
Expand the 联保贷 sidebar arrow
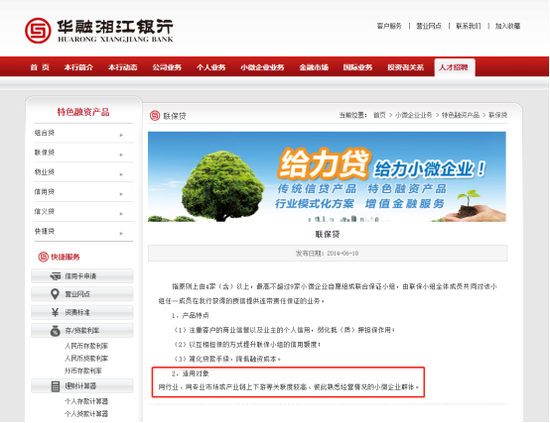coord(121,155)
